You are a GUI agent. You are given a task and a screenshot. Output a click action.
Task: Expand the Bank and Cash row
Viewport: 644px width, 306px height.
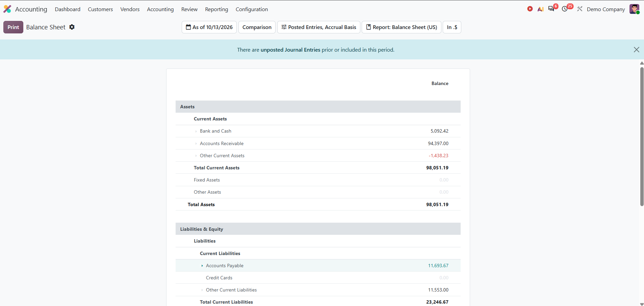click(x=196, y=131)
